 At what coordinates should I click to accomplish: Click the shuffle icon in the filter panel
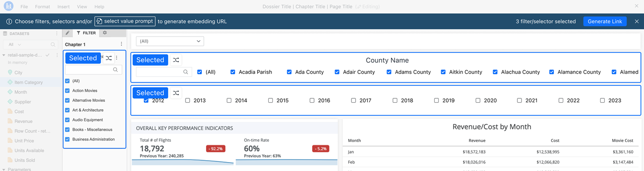point(108,58)
